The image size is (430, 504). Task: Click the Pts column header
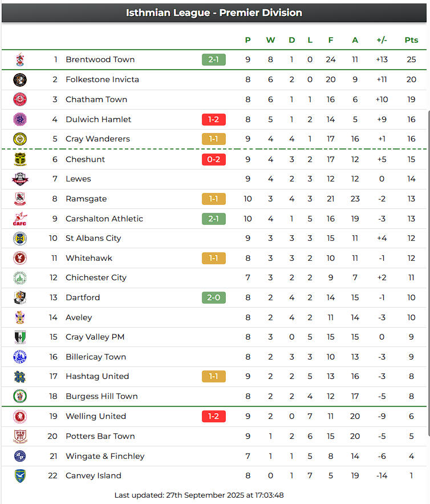[411, 40]
